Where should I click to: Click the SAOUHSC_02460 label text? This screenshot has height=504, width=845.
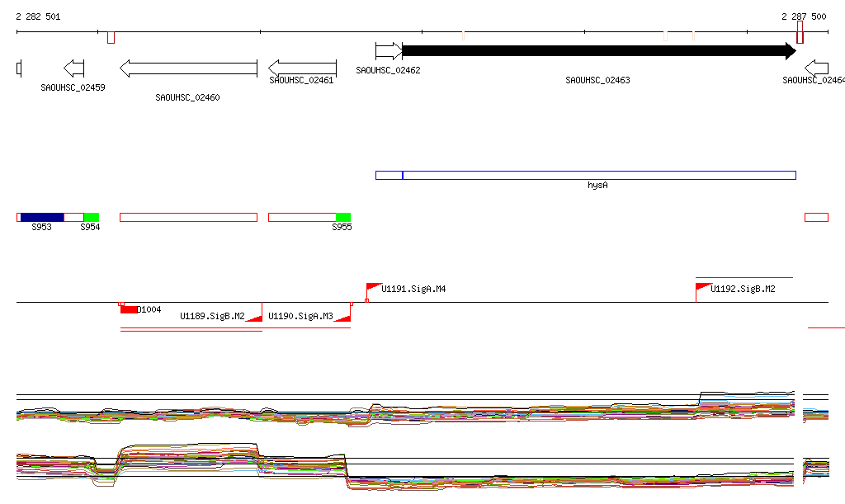point(187,97)
